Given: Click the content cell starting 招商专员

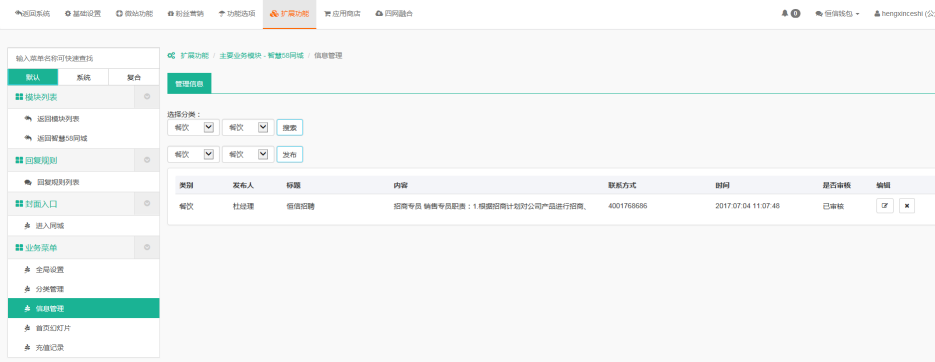Looking at the screenshot, I should click(491, 206).
